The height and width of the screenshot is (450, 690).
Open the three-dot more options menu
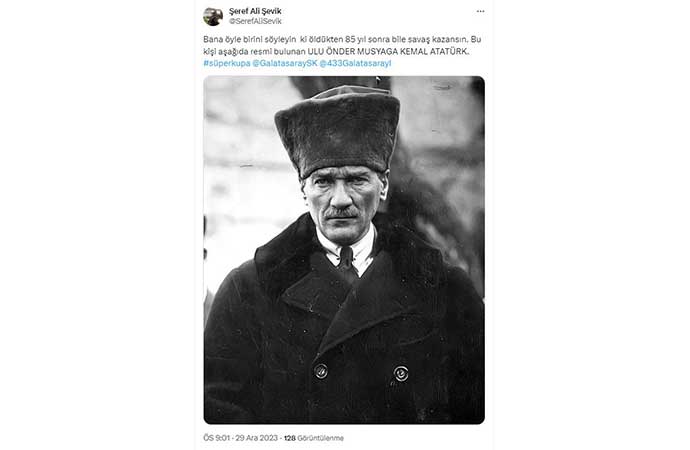point(481,11)
